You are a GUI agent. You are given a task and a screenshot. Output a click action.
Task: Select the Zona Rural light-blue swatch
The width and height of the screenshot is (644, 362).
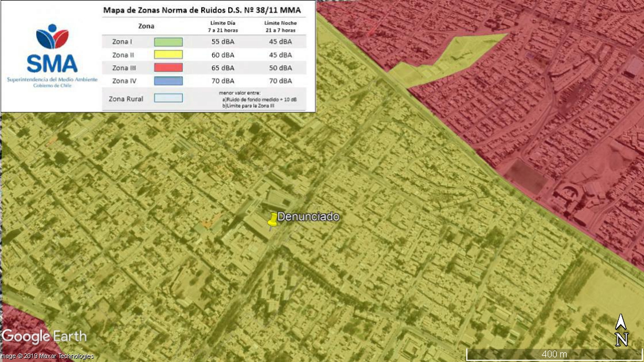click(168, 99)
